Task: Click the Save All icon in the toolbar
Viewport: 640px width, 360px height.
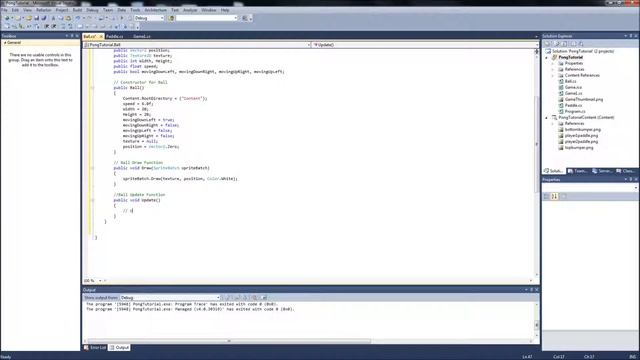Action: [44, 18]
